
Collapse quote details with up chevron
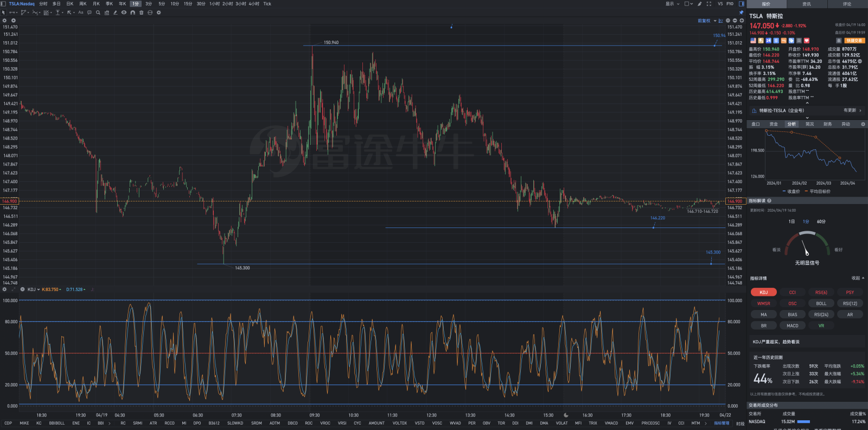pyautogui.click(x=807, y=103)
